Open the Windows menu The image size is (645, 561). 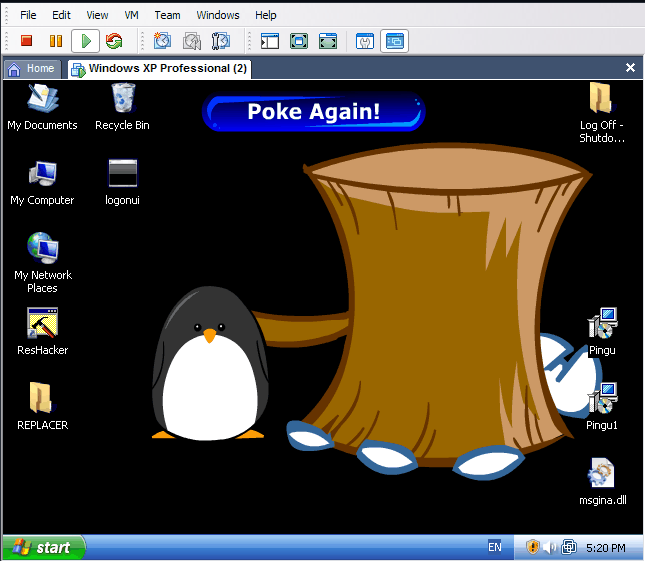pyautogui.click(x=218, y=15)
